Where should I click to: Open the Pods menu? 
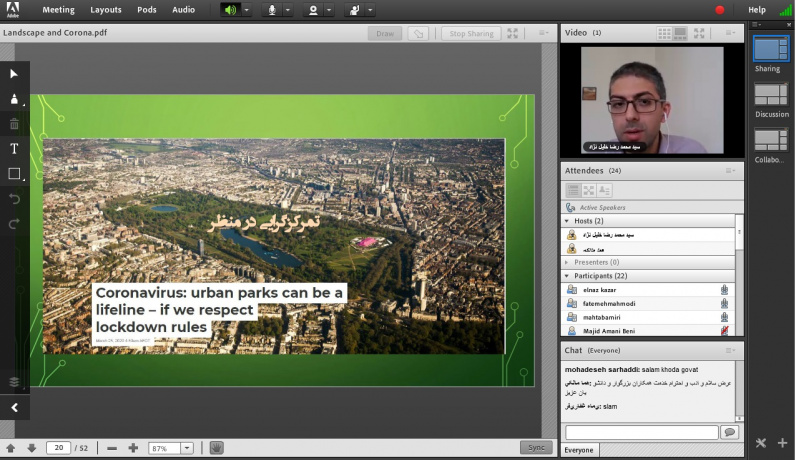[x=146, y=10]
